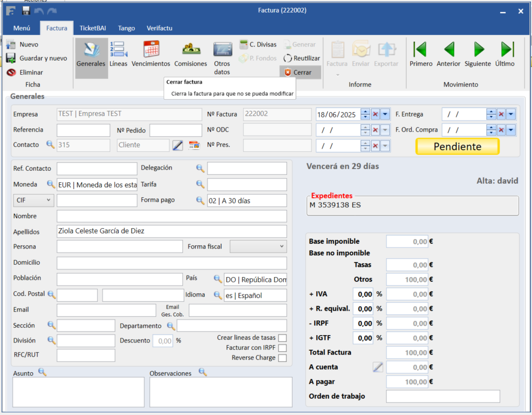Switch to Tango tab
This screenshot has height=415, width=532.
pos(126,28)
